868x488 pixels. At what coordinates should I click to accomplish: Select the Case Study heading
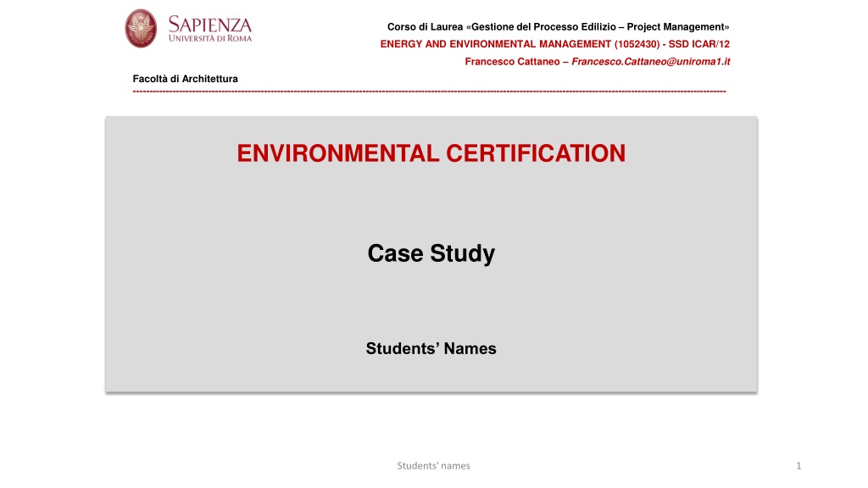click(x=431, y=253)
